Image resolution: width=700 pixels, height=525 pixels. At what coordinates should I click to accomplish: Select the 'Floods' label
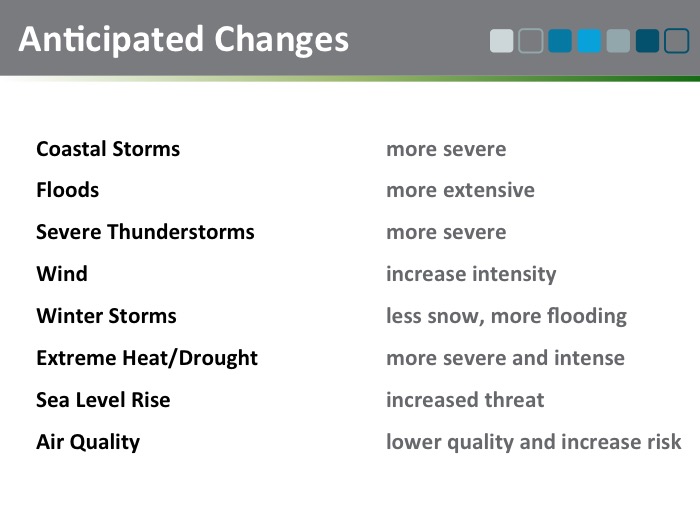[68, 190]
